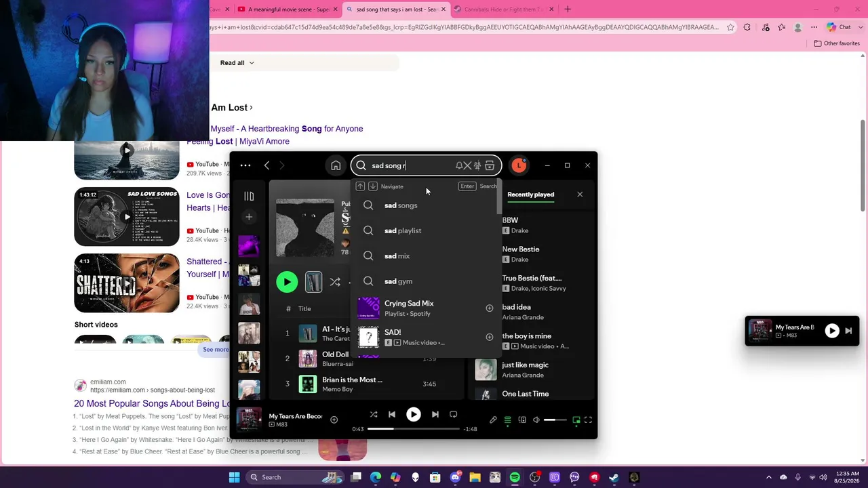Open the 'Am Lost' section chevron link

(232, 108)
